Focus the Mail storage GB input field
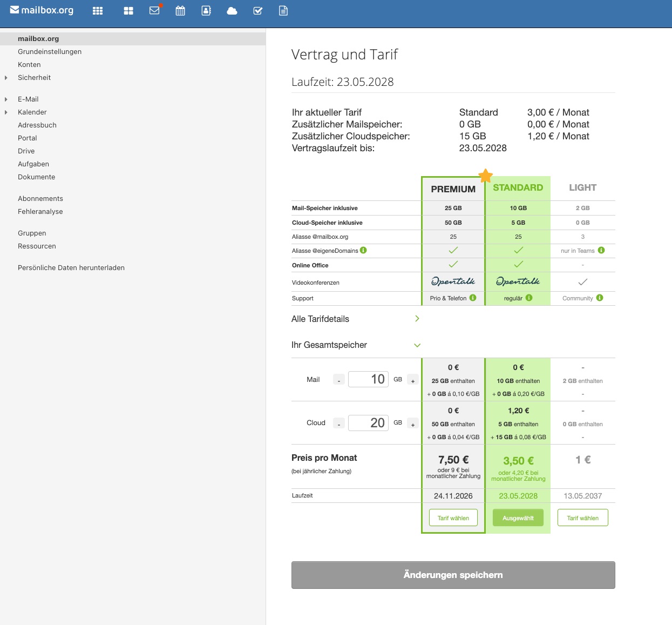 [x=368, y=379]
